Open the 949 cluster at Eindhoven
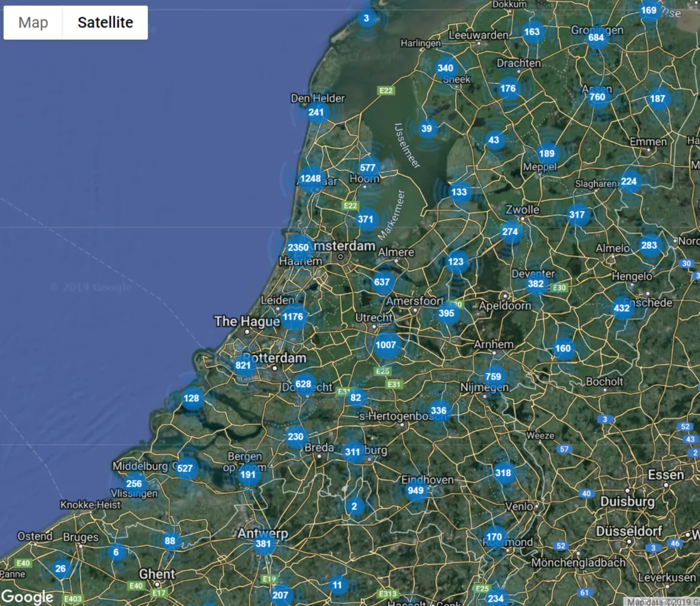 (x=416, y=490)
